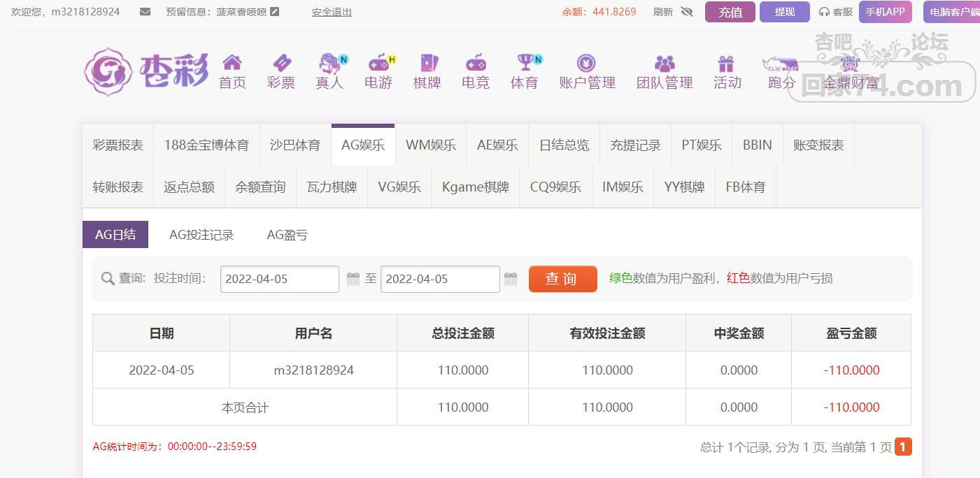Screen dimensions: 980x478
Task: Click username cell m3218128924 in table
Action: [x=313, y=370]
